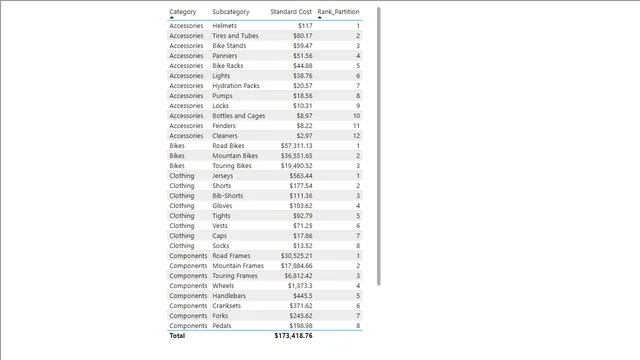The width and height of the screenshot is (640, 360).
Task: Click the sort arrow under Category header
Action: (172, 18)
